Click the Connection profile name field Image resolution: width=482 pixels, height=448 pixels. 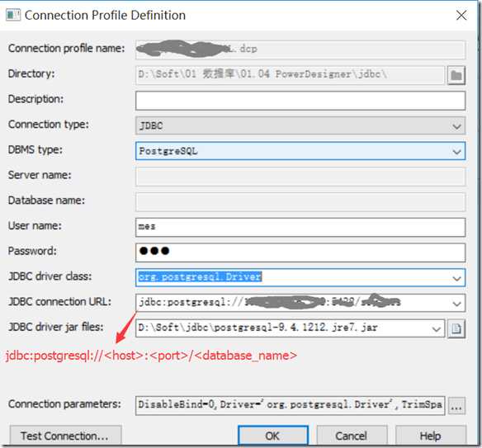(300, 50)
